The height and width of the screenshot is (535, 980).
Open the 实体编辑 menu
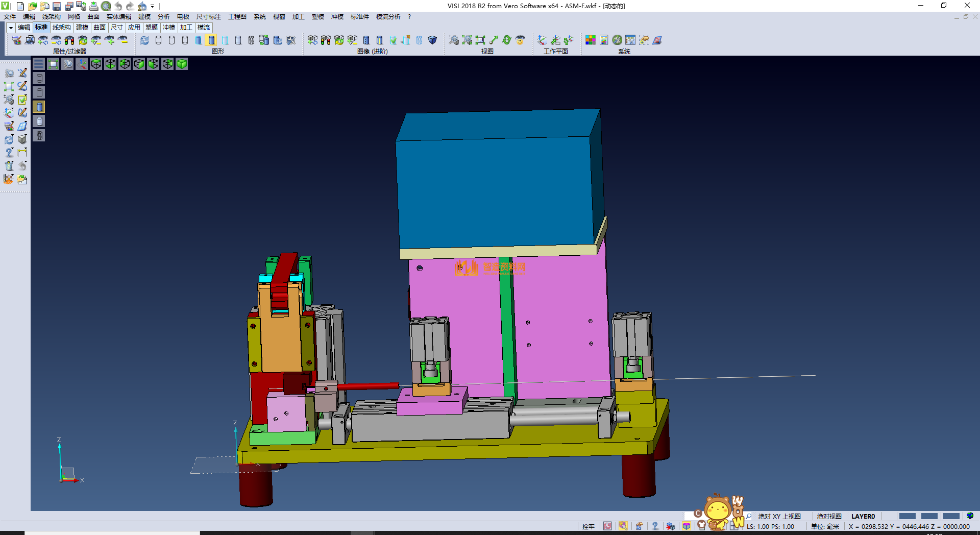[x=118, y=17]
